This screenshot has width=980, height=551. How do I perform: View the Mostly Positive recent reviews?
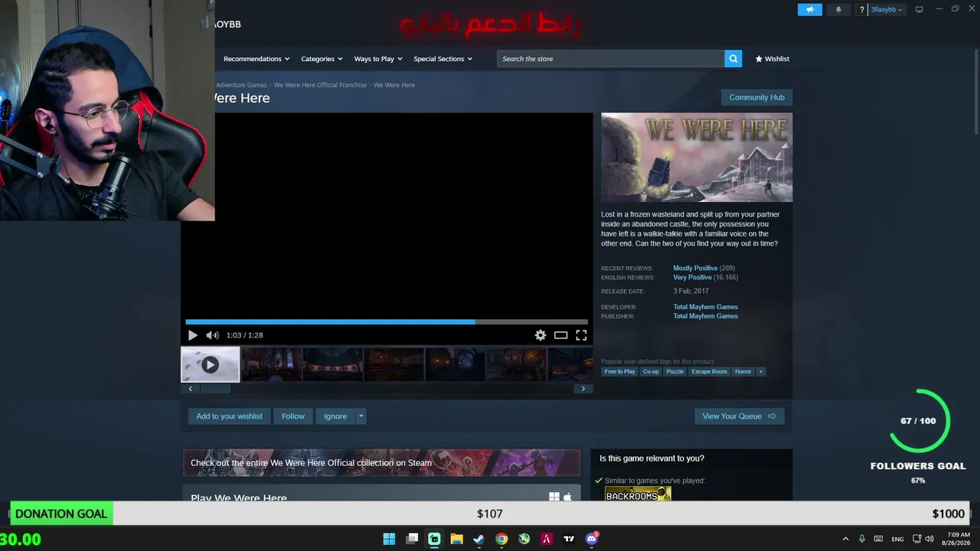[x=695, y=268]
